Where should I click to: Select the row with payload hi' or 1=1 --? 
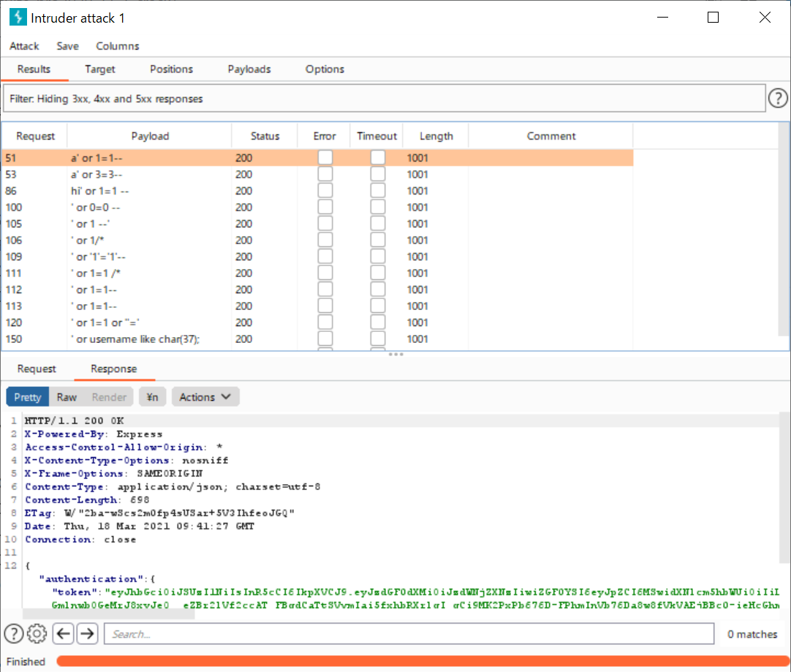coord(318,191)
